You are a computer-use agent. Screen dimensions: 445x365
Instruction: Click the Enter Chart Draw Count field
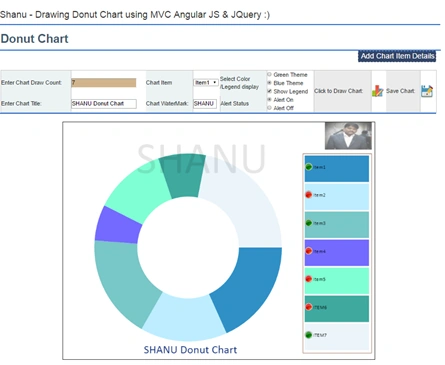tap(104, 83)
